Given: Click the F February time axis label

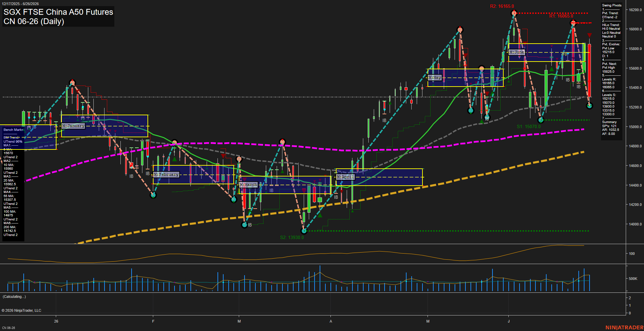Looking at the screenshot, I should pos(153,321).
